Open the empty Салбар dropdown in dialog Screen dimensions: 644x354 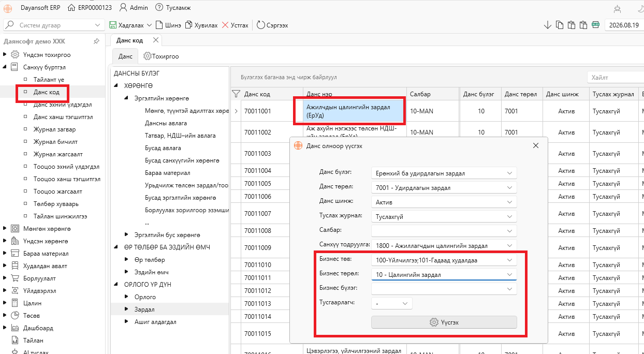click(444, 231)
